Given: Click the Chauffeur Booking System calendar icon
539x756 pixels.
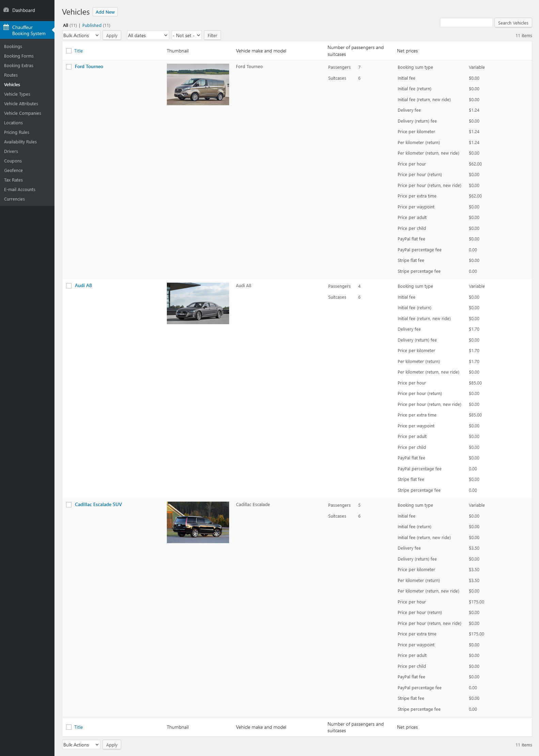Looking at the screenshot, I should click(x=6, y=27).
